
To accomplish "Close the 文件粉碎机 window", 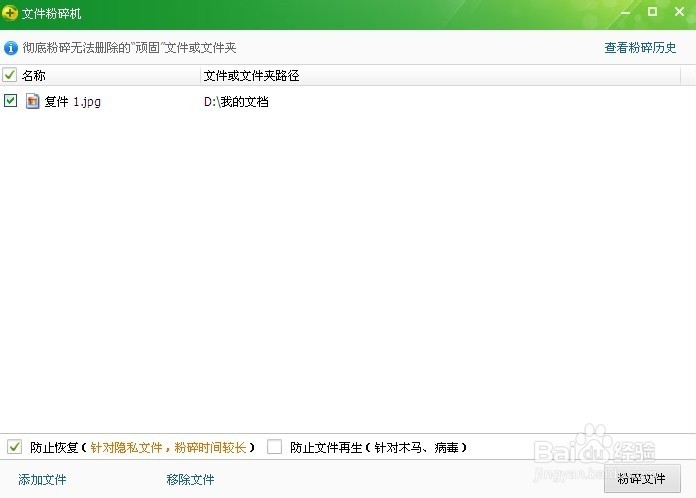I will point(679,12).
